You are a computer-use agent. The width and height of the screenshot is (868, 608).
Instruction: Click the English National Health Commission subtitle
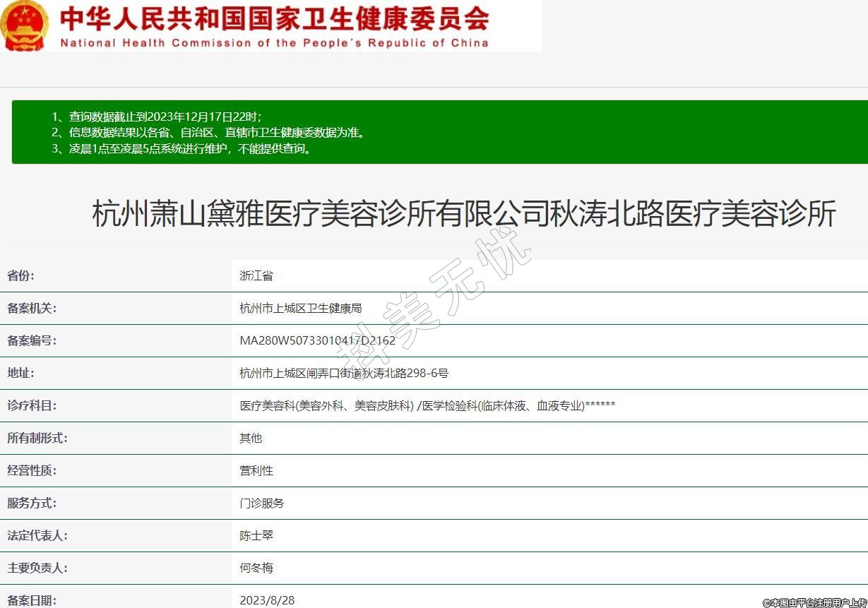pos(274,42)
